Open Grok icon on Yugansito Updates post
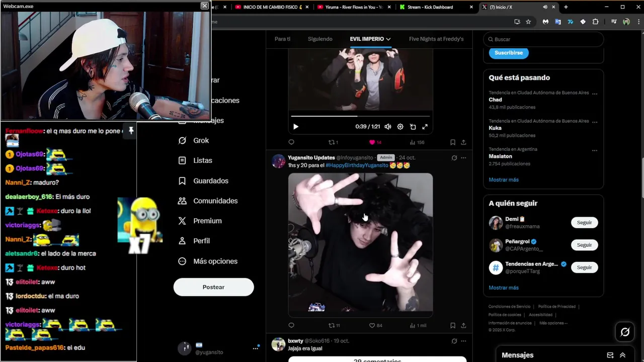Image resolution: width=644 pixels, height=362 pixels. [454, 158]
